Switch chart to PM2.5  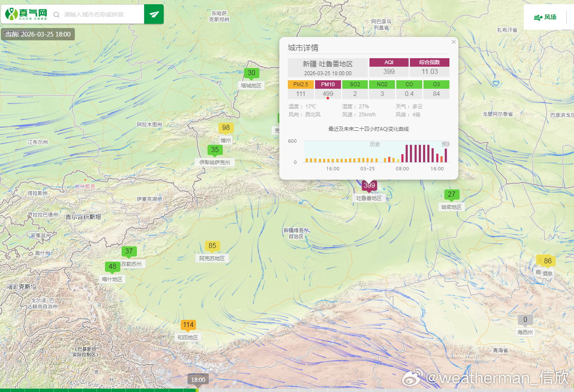coord(301,85)
